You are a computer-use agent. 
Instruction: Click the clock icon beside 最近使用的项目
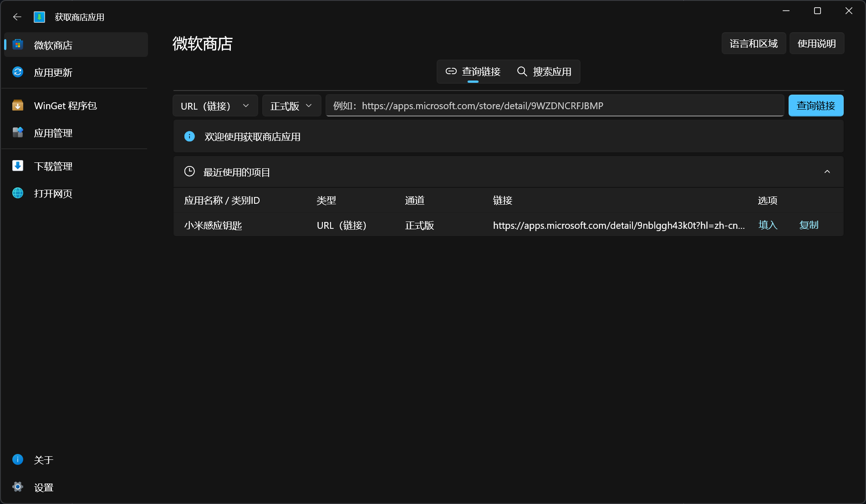(x=189, y=171)
